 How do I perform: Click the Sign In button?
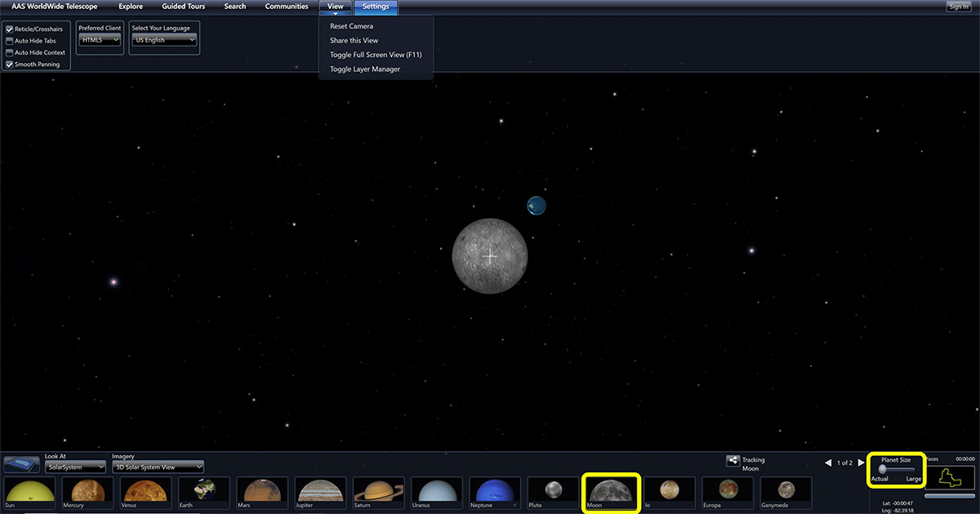pos(959,7)
